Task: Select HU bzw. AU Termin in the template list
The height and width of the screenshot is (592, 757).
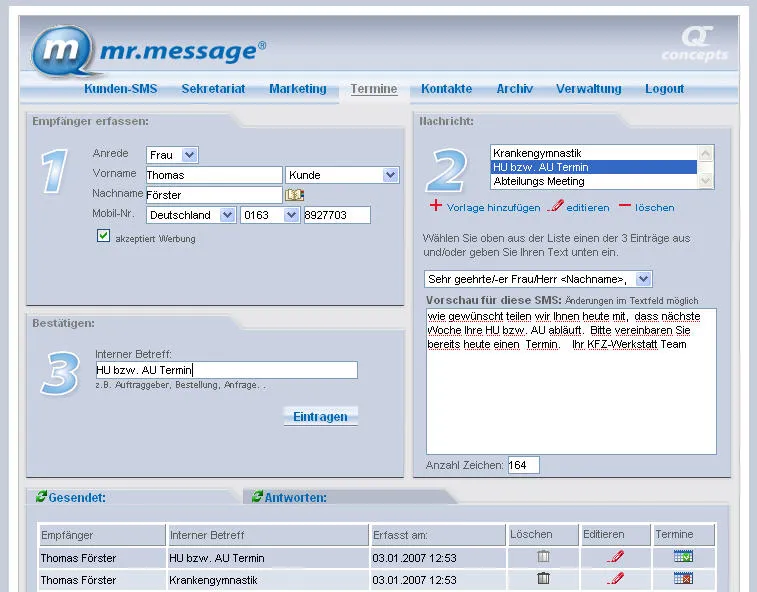Action: (x=594, y=167)
